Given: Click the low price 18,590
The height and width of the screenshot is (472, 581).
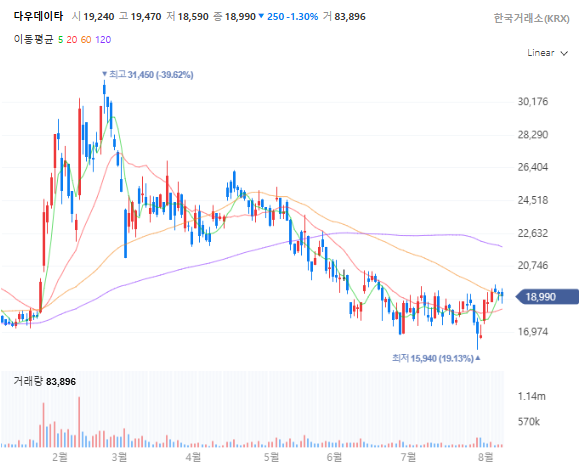Looking at the screenshot, I should point(193,17).
